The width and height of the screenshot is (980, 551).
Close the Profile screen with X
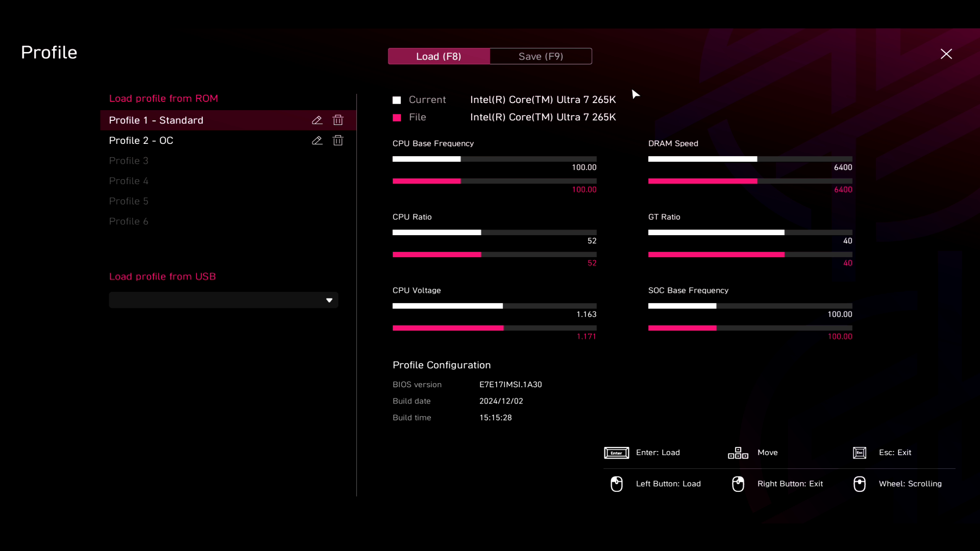click(x=946, y=54)
